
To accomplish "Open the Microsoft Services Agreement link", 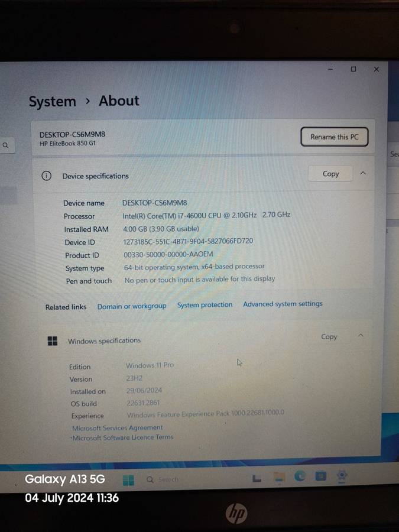I will tap(117, 427).
